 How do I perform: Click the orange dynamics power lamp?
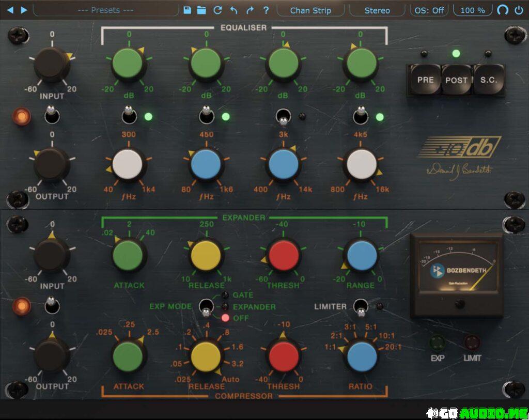tap(22, 306)
